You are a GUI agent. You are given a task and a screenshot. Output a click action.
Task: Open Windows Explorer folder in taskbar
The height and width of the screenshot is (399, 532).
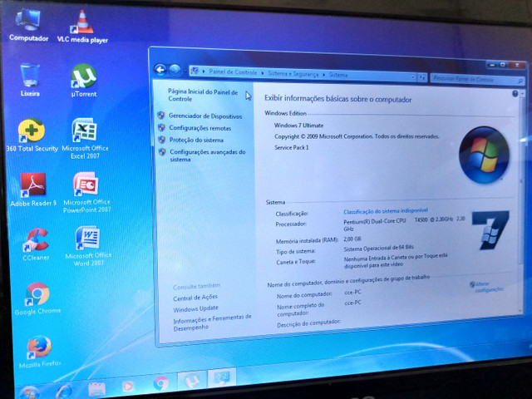pyautogui.click(x=96, y=389)
